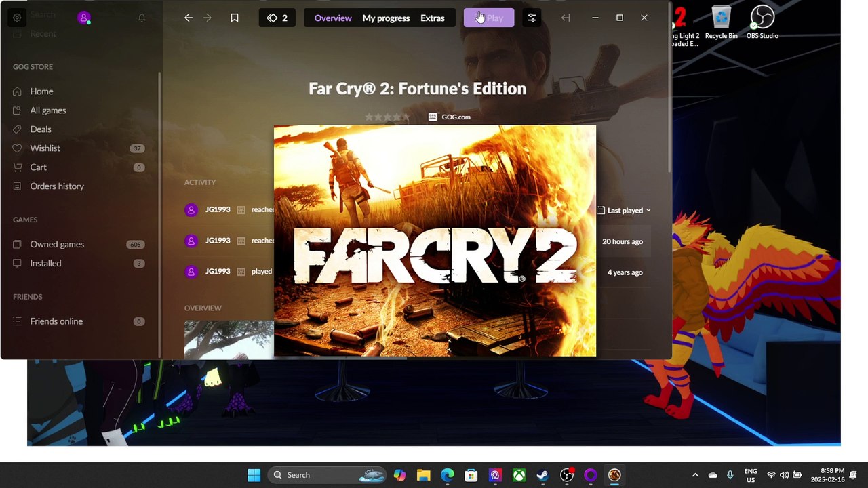868x488 pixels.
Task: Open File Explorer from the taskbar
Action: click(423, 475)
